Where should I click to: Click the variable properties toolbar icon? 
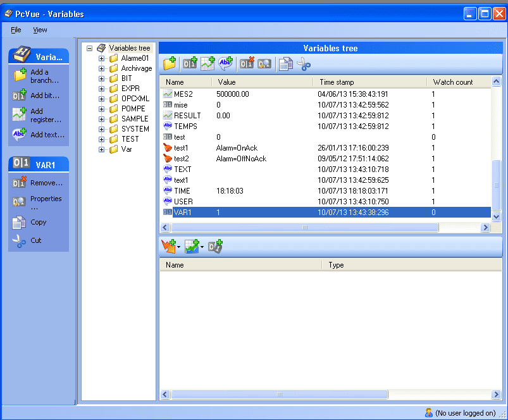click(x=264, y=63)
